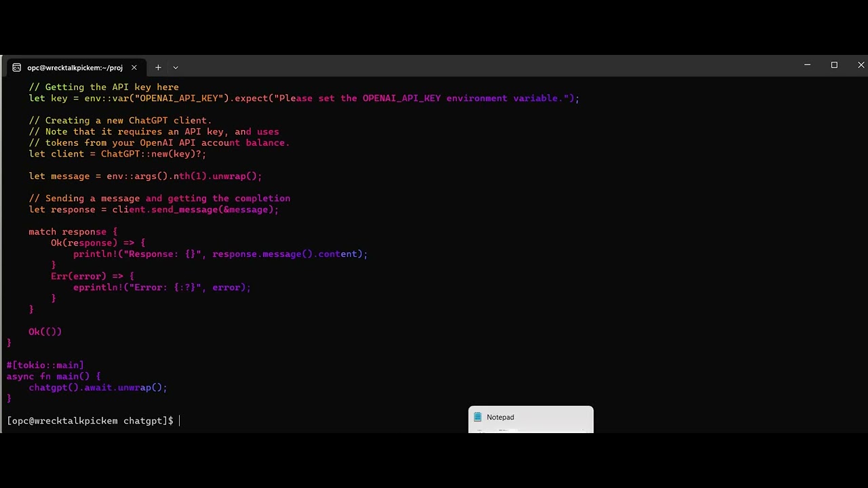The width and height of the screenshot is (868, 488).
Task: Click '// Sending a message' comment line
Action: 159,199
